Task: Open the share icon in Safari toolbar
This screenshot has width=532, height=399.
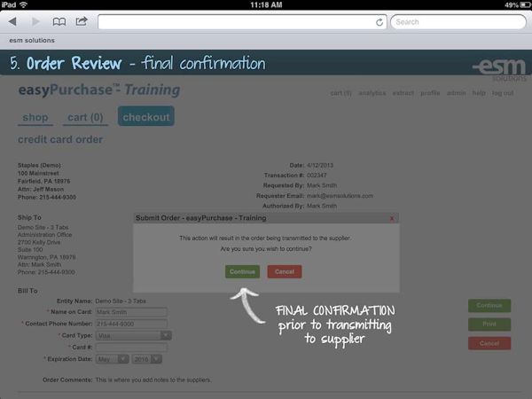Action: pyautogui.click(x=82, y=21)
